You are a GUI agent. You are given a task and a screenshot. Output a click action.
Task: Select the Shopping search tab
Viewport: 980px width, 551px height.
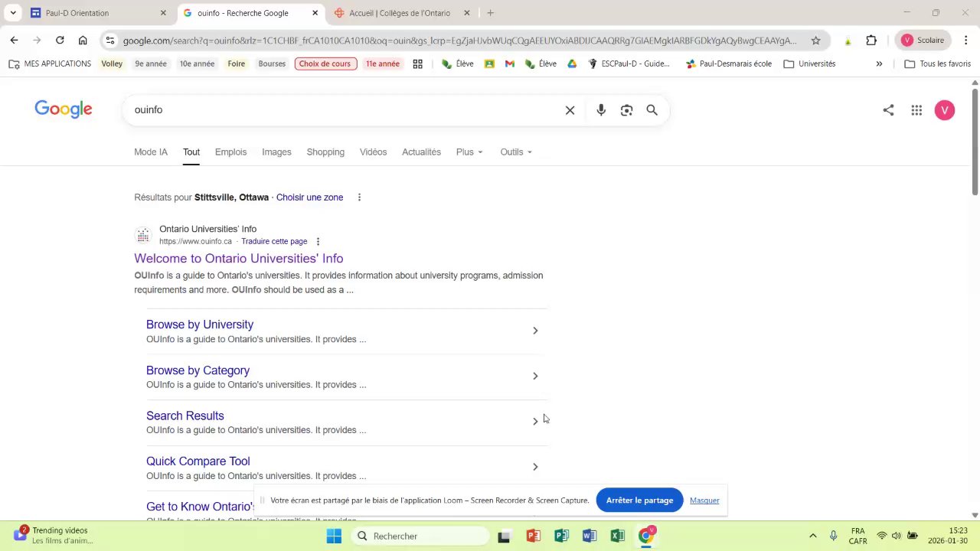click(325, 152)
